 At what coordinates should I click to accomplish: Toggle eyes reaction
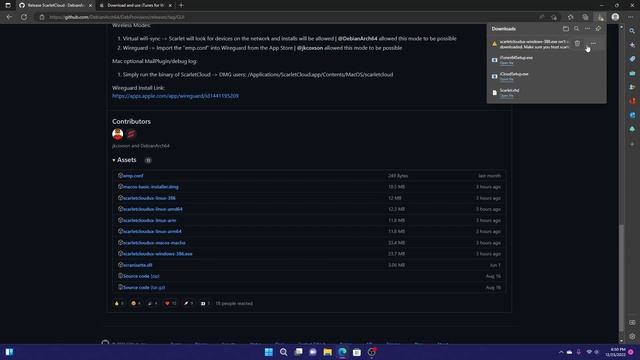[205, 303]
